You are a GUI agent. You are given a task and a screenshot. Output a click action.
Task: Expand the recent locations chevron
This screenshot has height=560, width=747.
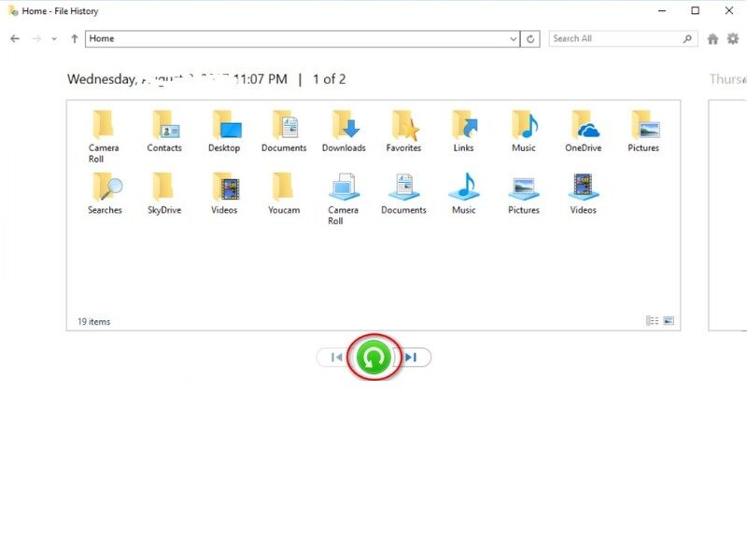(53, 39)
